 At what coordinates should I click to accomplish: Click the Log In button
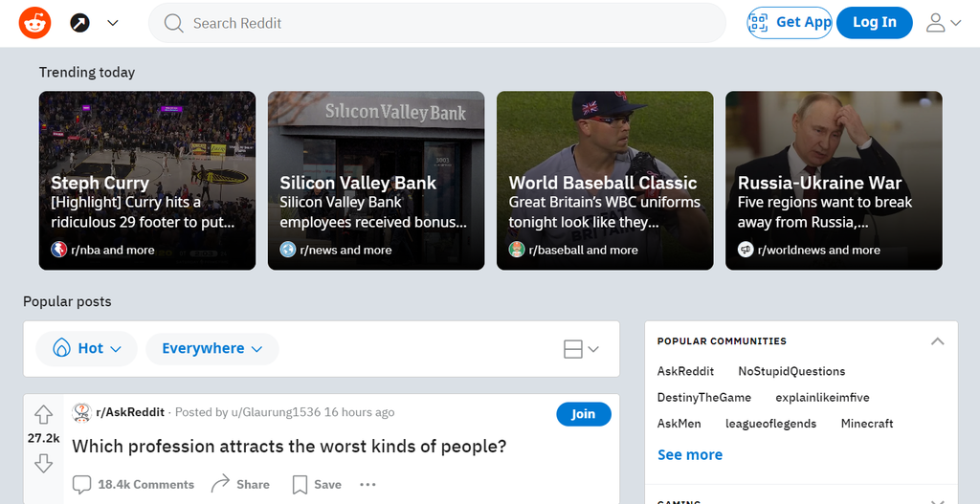click(x=874, y=23)
